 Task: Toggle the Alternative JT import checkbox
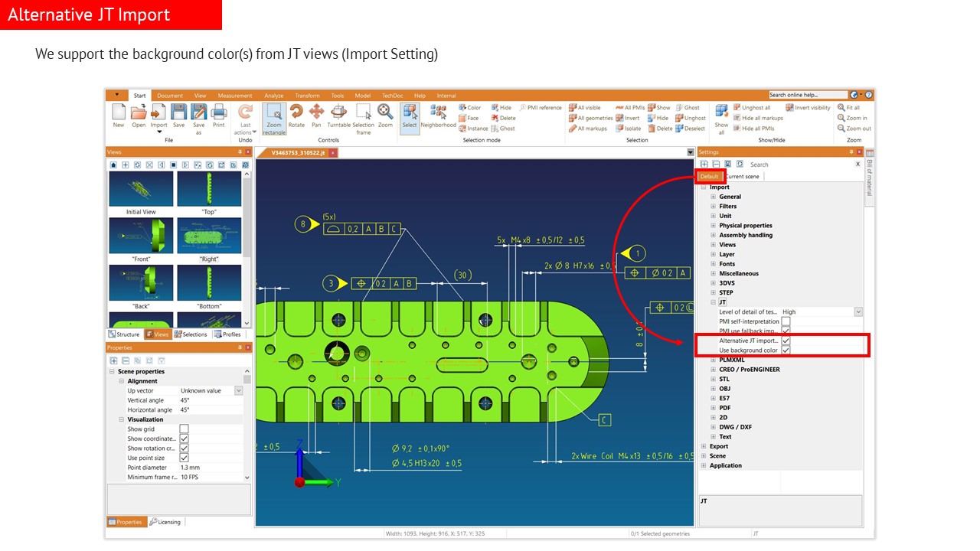click(x=786, y=341)
